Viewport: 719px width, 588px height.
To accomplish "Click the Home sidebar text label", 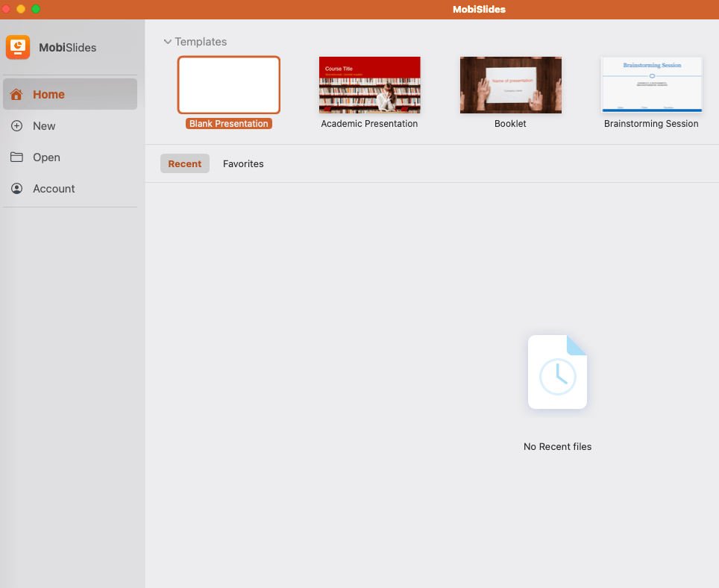I will 48,94.
